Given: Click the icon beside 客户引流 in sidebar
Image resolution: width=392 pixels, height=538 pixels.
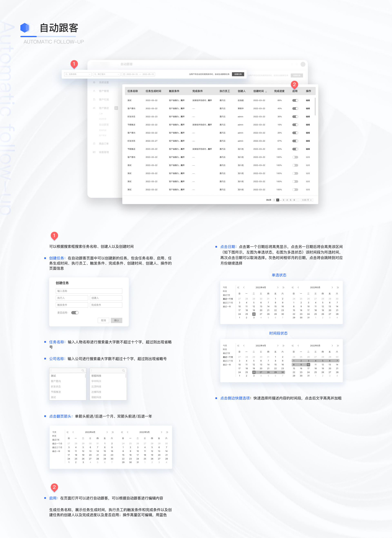Looking at the screenshot, I should 94,99.
